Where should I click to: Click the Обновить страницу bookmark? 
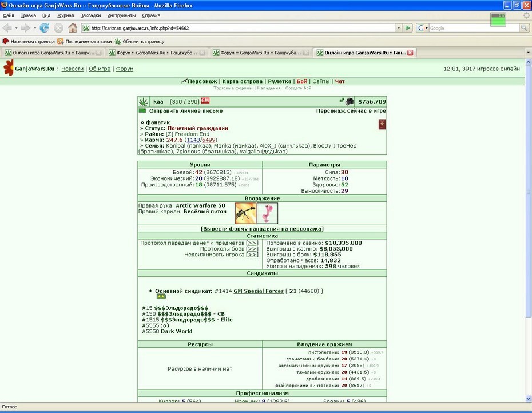click(x=140, y=41)
